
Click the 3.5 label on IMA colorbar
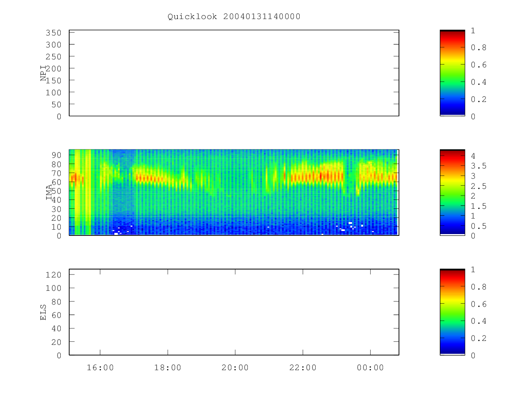(x=478, y=166)
